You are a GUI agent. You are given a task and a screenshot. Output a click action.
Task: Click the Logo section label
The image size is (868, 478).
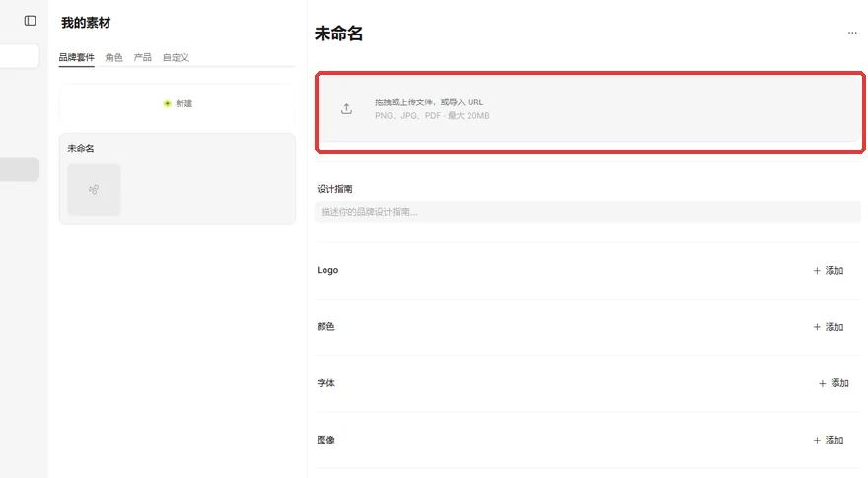coord(327,270)
